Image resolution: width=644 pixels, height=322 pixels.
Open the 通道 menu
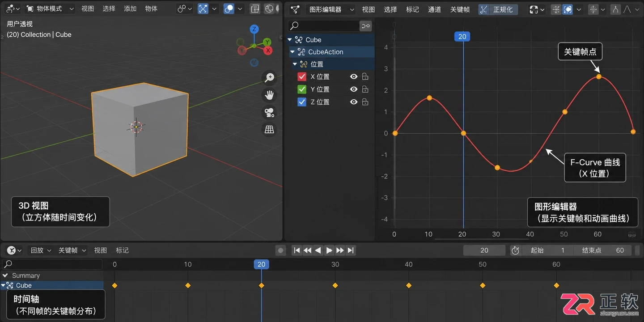tap(434, 9)
